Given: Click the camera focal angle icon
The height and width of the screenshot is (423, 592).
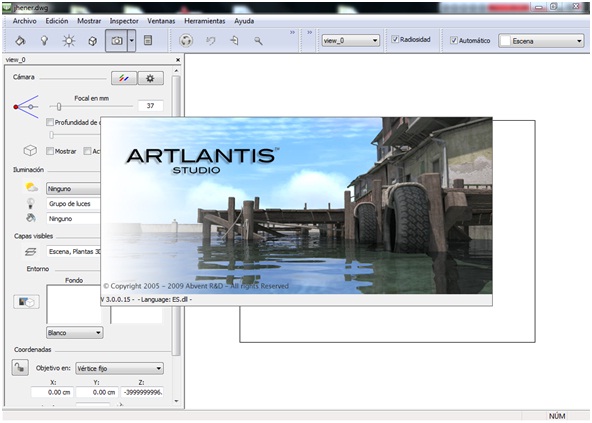Looking at the screenshot, I should (x=26, y=107).
